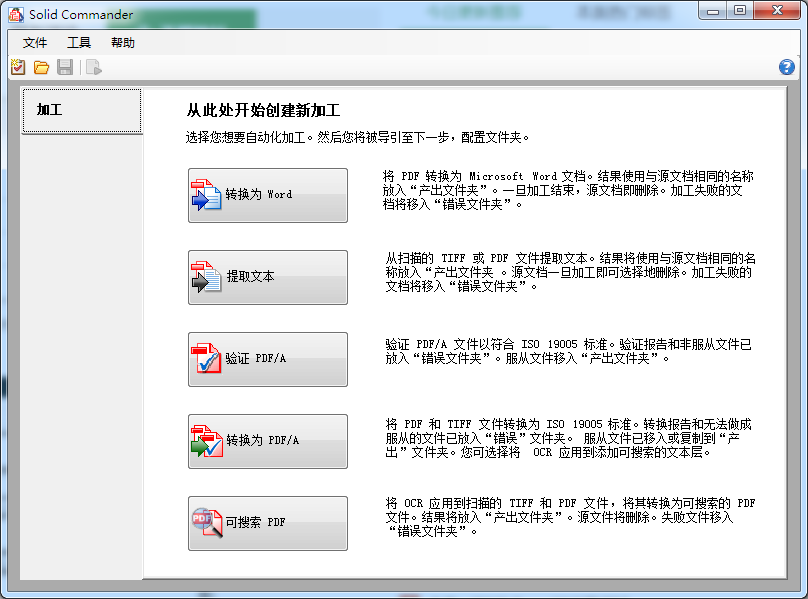Click the Open folder toolbar icon
This screenshot has height=599, width=808.
pos(41,67)
